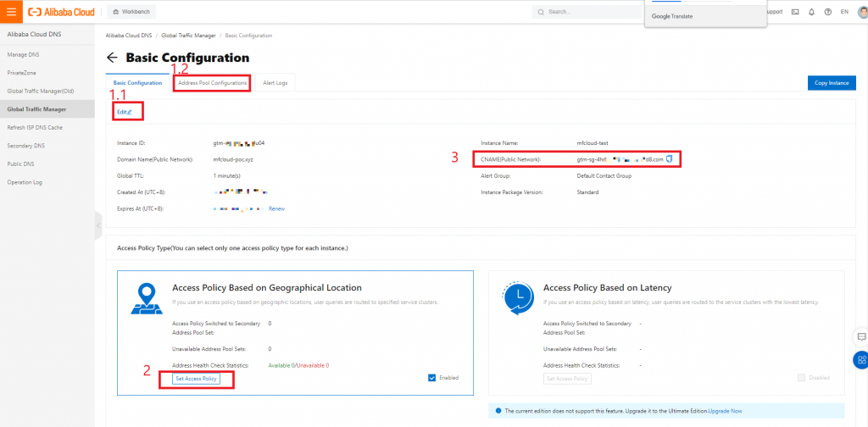Click the Upgrade Now link
This screenshot has height=427, width=868.
pos(726,411)
